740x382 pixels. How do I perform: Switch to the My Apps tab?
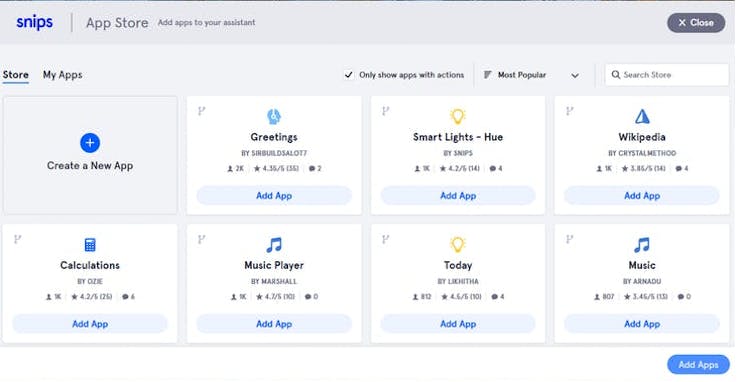pyautogui.click(x=62, y=75)
